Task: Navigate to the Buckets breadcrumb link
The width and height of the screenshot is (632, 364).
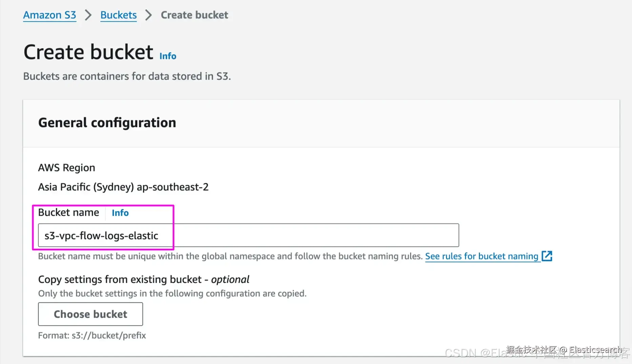Action: [x=118, y=15]
